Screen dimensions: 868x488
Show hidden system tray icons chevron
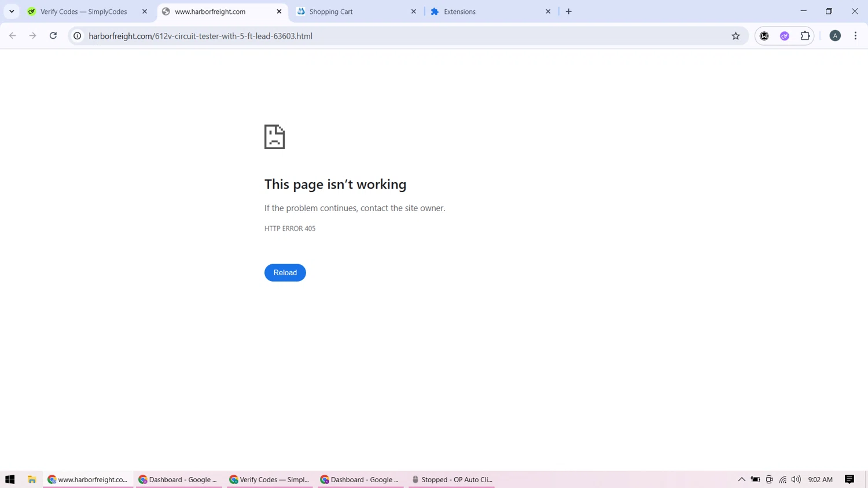tap(741, 479)
